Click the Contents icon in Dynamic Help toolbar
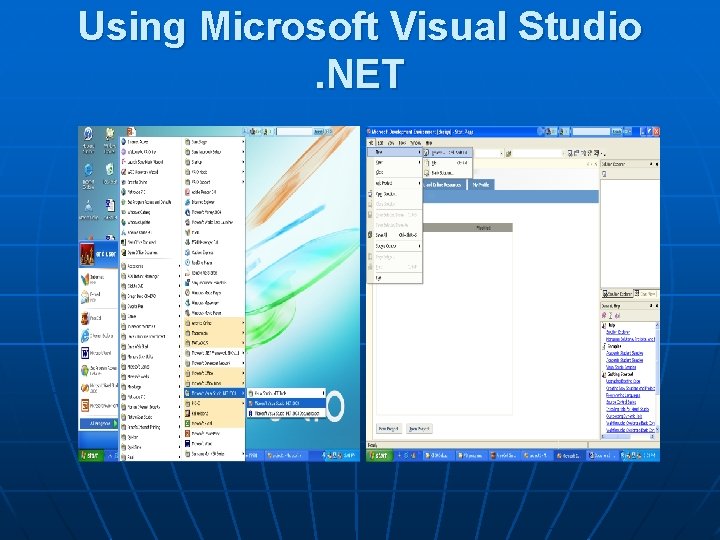The width and height of the screenshot is (720, 540). pos(604,315)
